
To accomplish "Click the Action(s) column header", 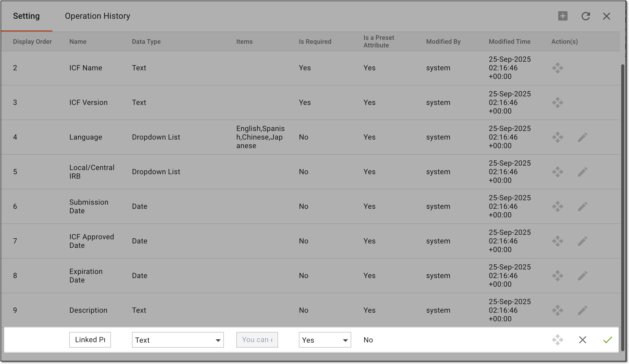I will click(564, 42).
